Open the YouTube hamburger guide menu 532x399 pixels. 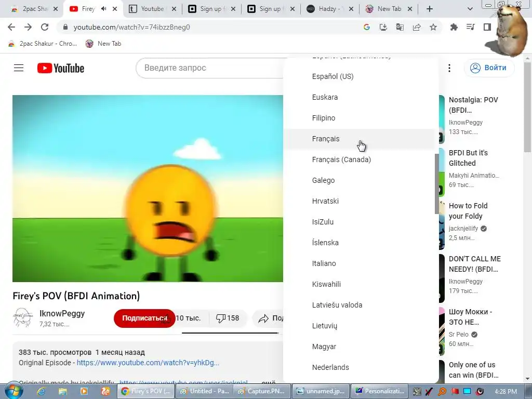[19, 68]
